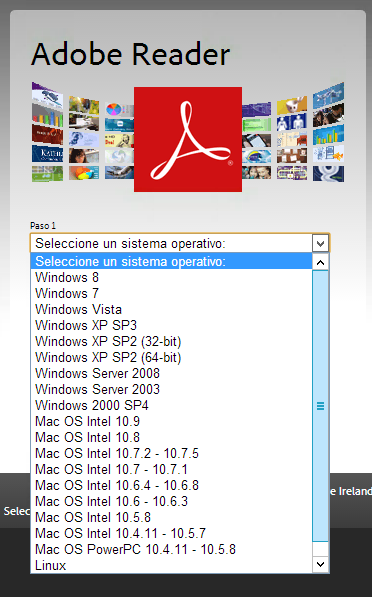Select Windows XP SP2 (64-bit)

171,357
